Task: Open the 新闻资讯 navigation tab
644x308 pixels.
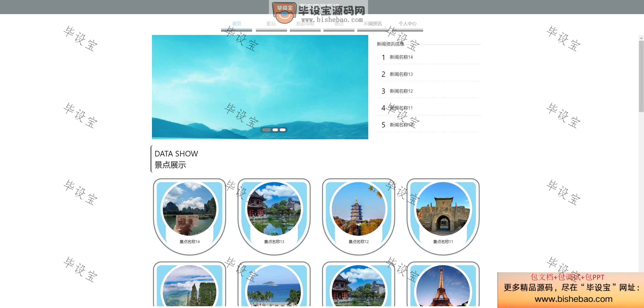Action: [x=373, y=24]
